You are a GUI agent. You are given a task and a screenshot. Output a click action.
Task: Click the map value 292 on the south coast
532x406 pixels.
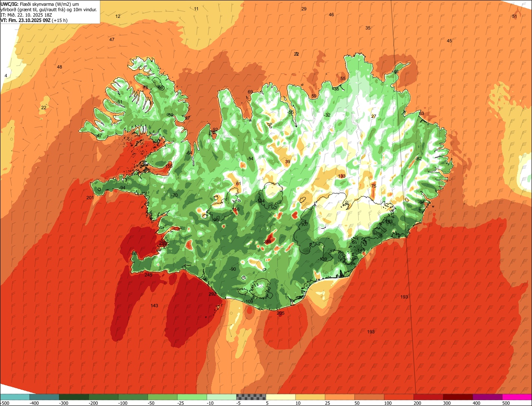(x=212, y=294)
